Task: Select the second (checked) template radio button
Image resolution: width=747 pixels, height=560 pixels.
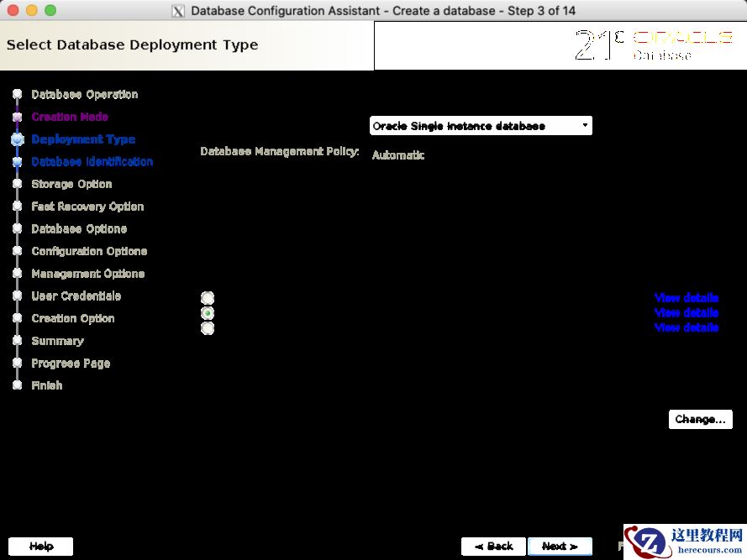Action: (x=208, y=313)
